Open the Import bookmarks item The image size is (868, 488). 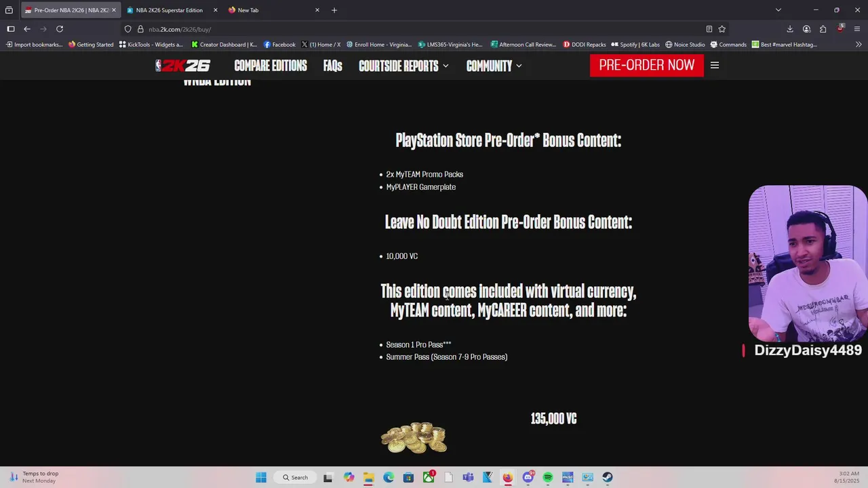34,45
